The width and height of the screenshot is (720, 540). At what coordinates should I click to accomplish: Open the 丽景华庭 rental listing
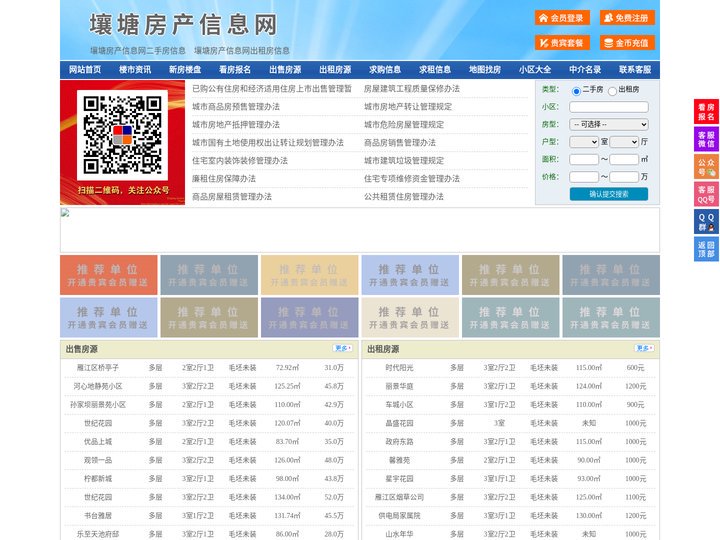point(399,386)
